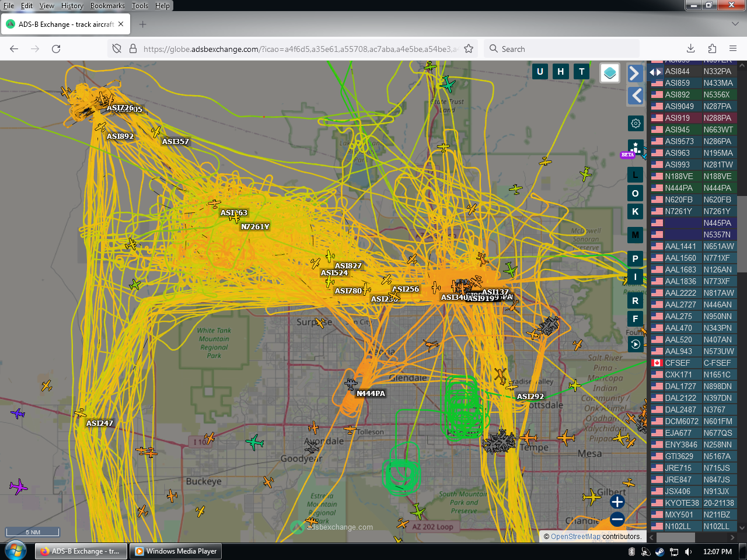Click the aircraft list scroll-down arrow
This screenshot has height=560, width=747.
point(742,528)
